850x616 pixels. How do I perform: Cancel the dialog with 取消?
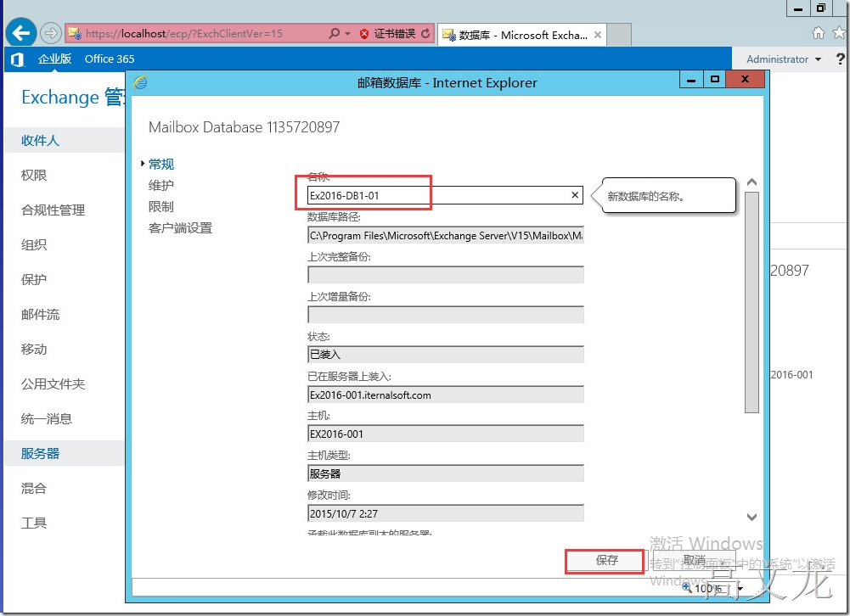pos(694,560)
